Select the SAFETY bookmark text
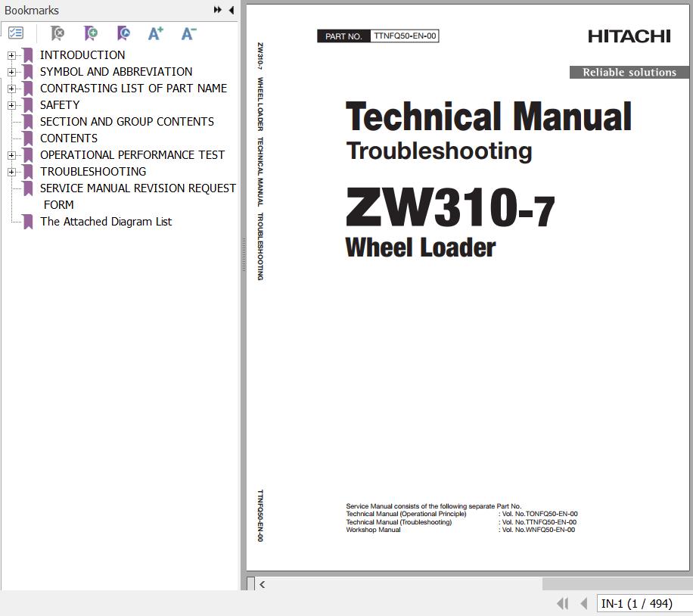Image resolution: width=693 pixels, height=616 pixels. [x=60, y=105]
